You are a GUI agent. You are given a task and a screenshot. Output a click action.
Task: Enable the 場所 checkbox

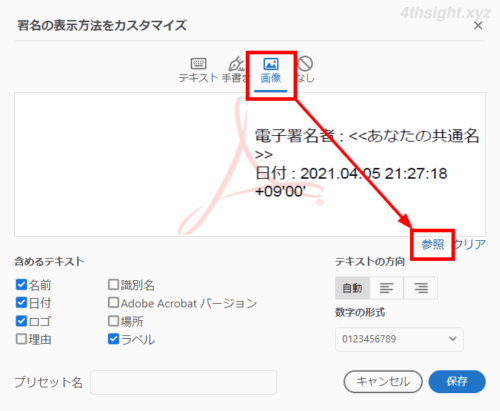pyautogui.click(x=114, y=321)
